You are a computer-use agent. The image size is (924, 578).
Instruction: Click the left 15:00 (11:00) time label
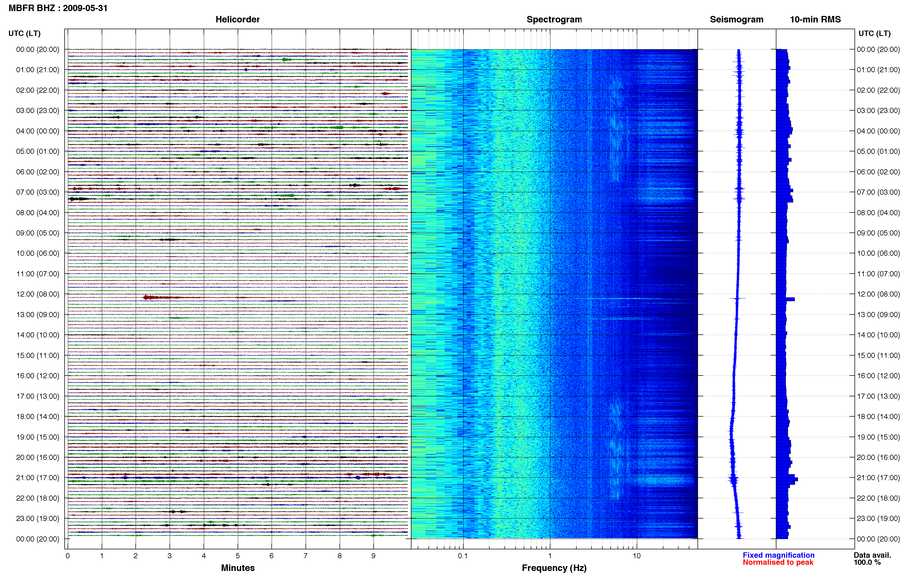pos(38,356)
